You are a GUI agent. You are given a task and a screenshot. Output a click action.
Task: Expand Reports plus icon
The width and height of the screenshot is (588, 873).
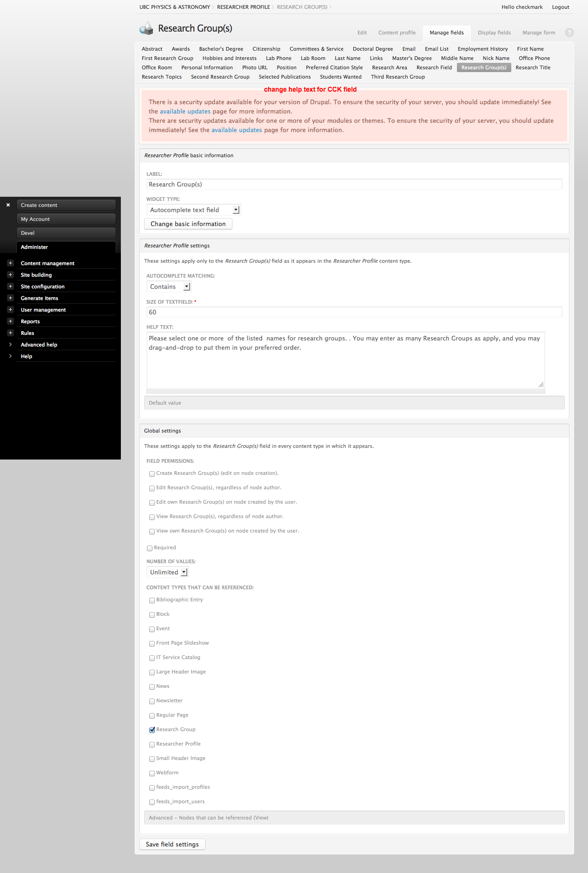point(10,321)
